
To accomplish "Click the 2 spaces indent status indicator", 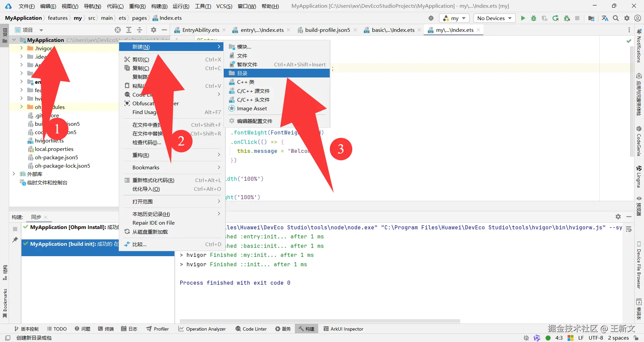I will (618, 338).
